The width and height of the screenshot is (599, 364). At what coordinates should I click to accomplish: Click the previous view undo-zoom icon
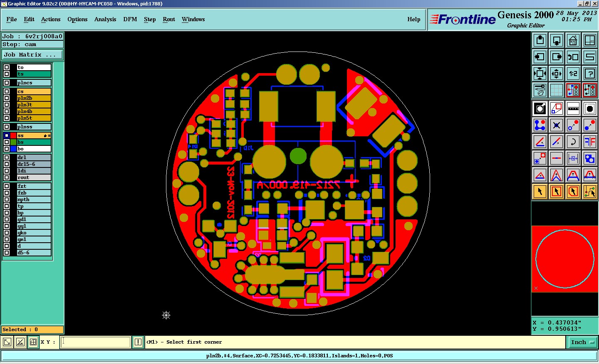(573, 57)
